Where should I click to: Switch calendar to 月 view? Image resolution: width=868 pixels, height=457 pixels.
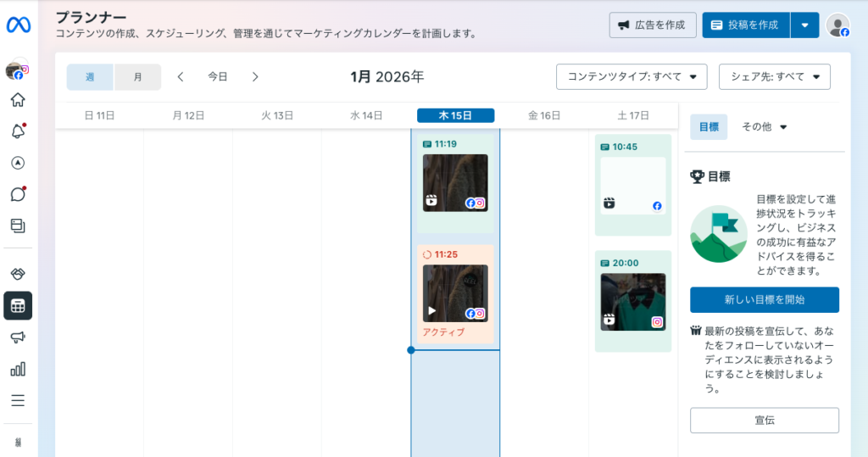(x=138, y=77)
